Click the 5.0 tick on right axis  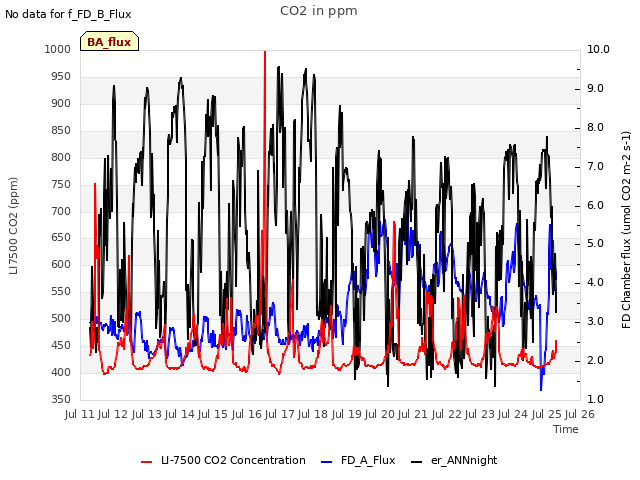click(x=595, y=244)
